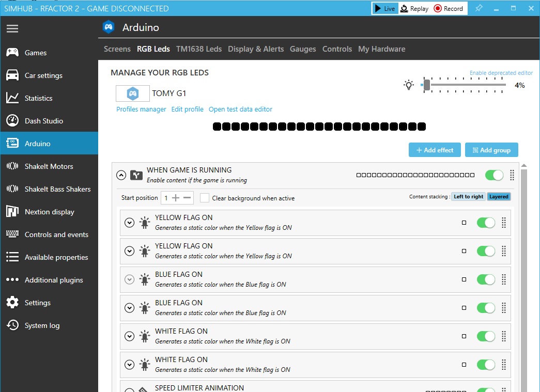Click the Controls and events keyboard icon

click(12, 234)
